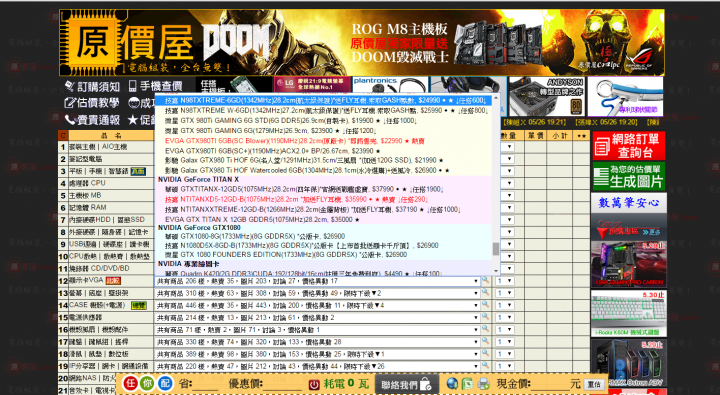Open 估價教學 quote tutorial link

click(92, 103)
